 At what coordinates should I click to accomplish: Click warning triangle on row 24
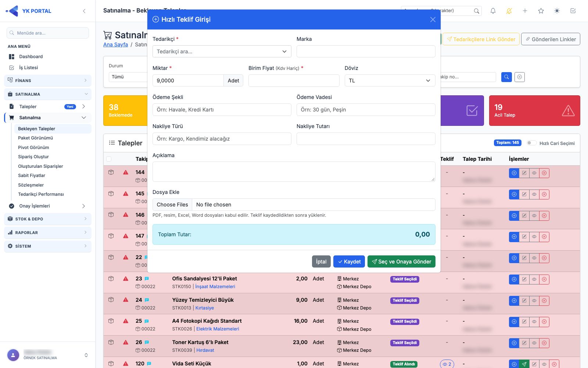pyautogui.click(x=126, y=300)
